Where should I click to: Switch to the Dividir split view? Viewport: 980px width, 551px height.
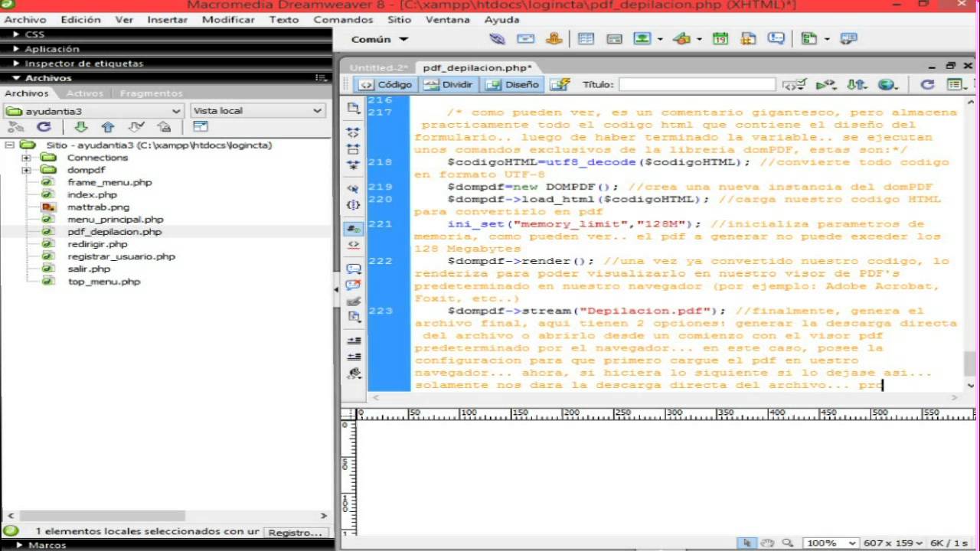(449, 85)
